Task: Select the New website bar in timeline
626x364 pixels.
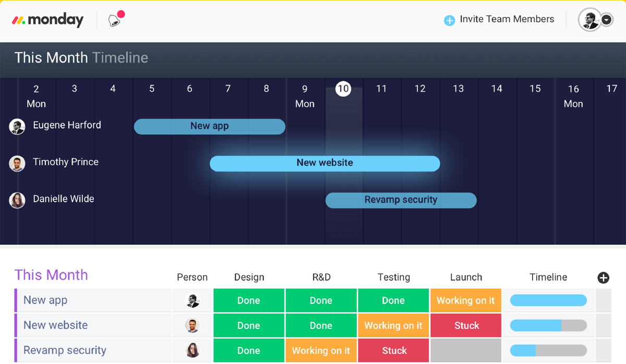Action: [x=324, y=163]
